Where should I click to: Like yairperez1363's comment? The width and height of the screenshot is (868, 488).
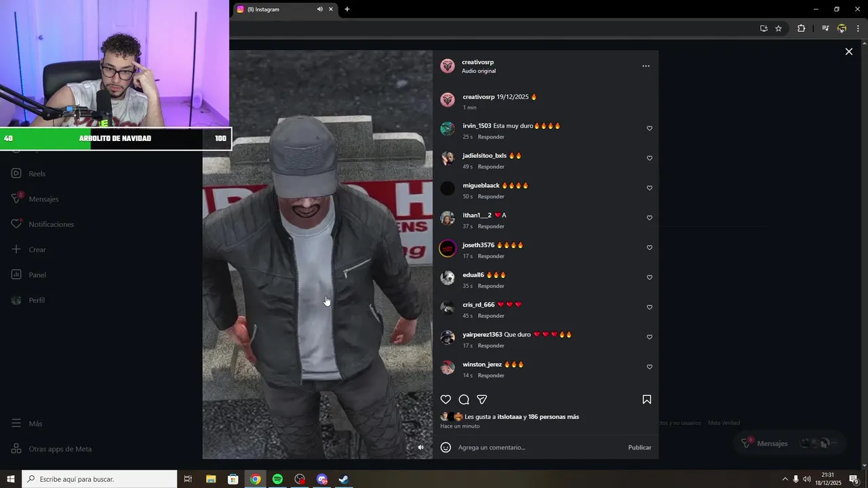click(649, 338)
